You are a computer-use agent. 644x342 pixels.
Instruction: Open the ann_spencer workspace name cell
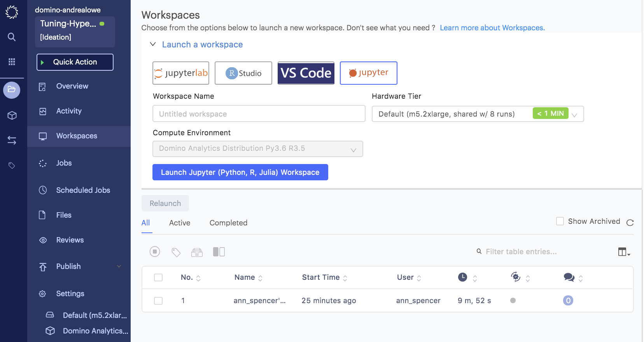[260, 300]
